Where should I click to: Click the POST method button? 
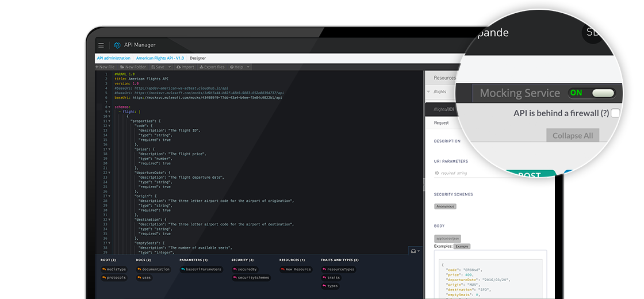(x=530, y=174)
